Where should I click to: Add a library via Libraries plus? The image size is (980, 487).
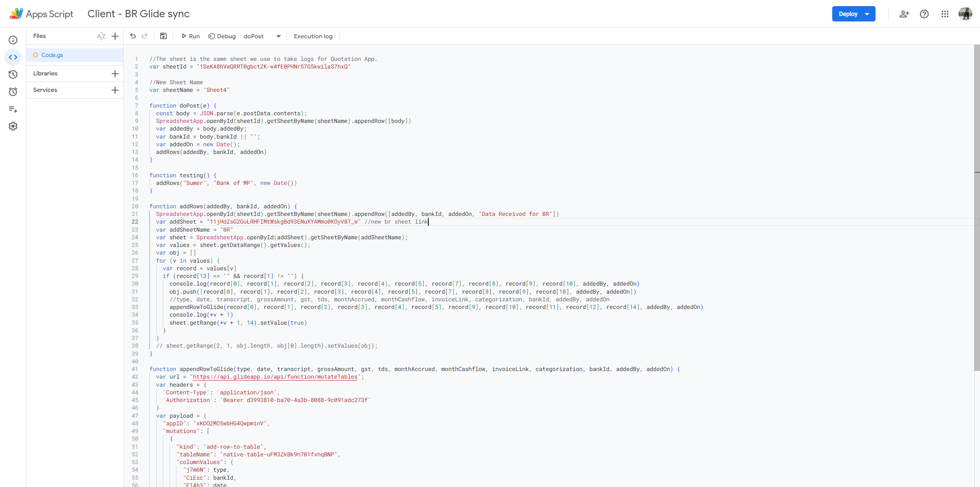(x=115, y=74)
